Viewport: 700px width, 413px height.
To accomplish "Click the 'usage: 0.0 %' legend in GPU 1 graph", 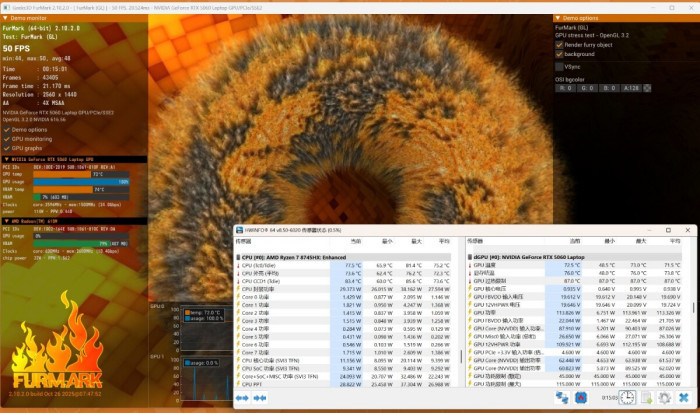I will (x=201, y=363).
